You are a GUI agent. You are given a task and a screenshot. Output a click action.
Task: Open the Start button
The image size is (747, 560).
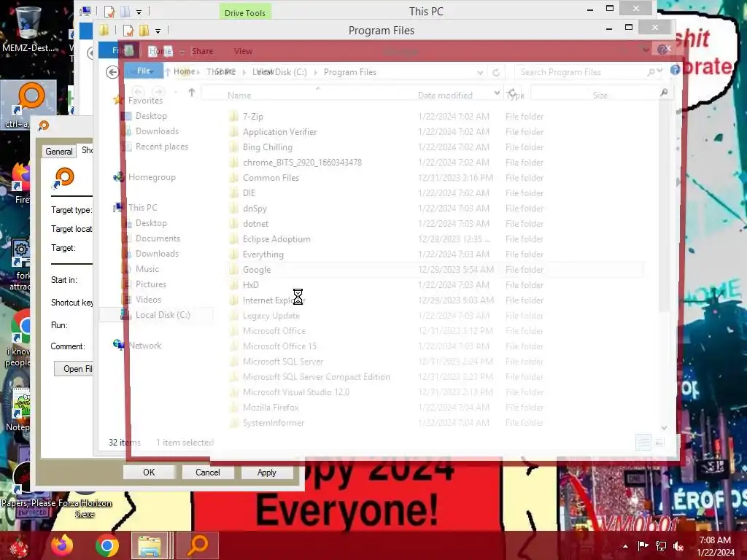point(19,546)
